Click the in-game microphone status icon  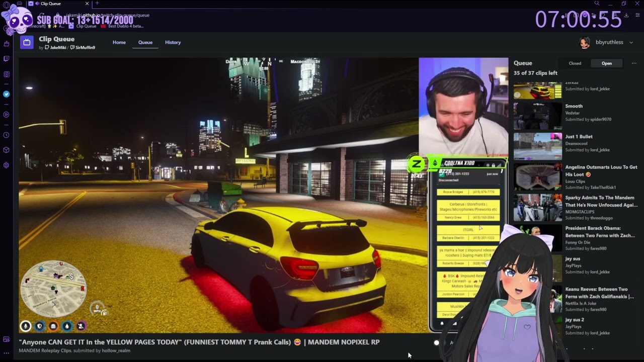pos(25,326)
